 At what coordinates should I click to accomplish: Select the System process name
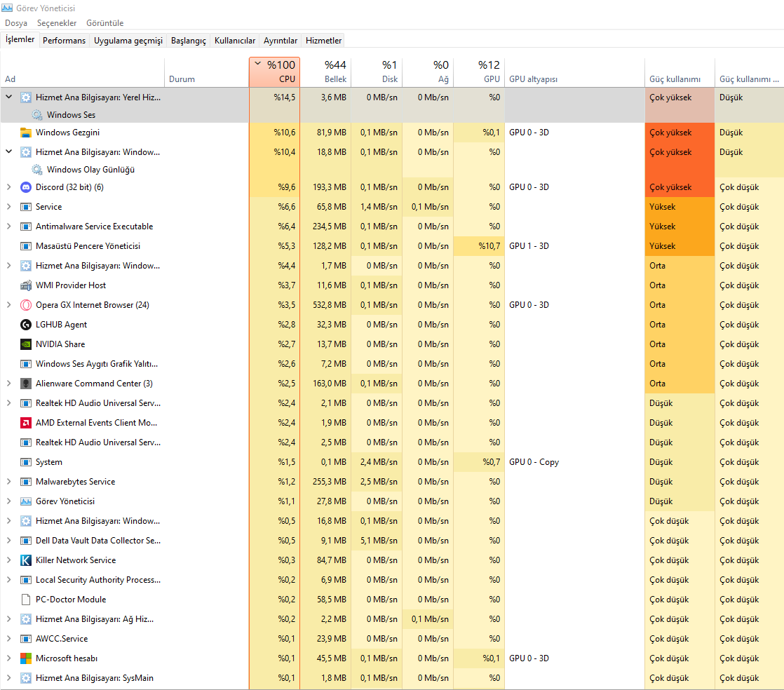(49, 462)
